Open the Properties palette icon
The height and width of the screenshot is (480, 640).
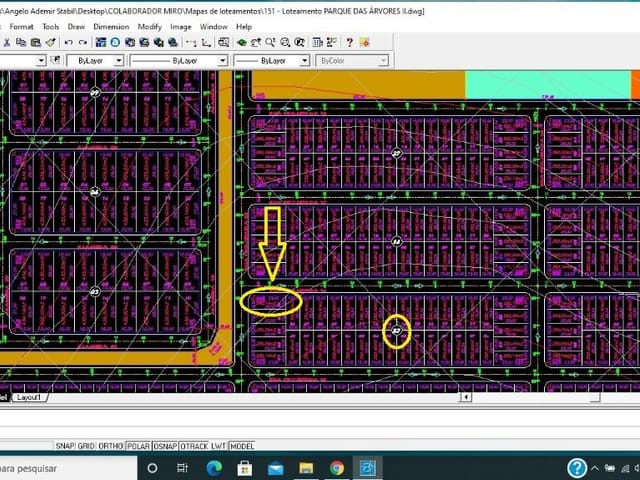332,42
